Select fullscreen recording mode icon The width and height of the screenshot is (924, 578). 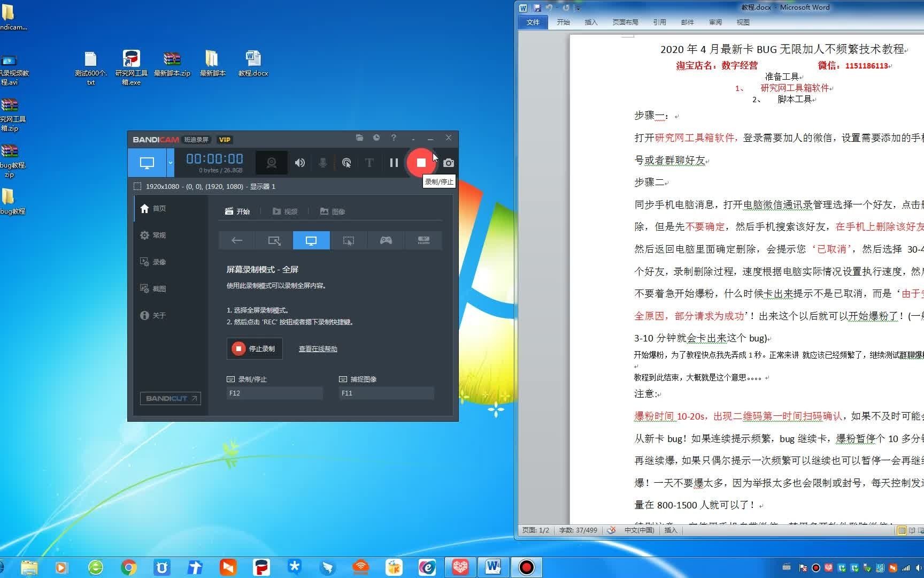coord(311,240)
